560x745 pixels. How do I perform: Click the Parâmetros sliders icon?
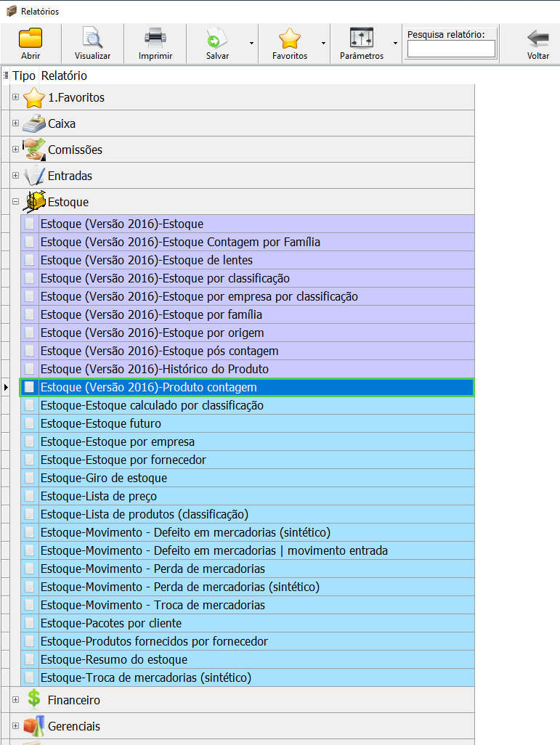361,38
